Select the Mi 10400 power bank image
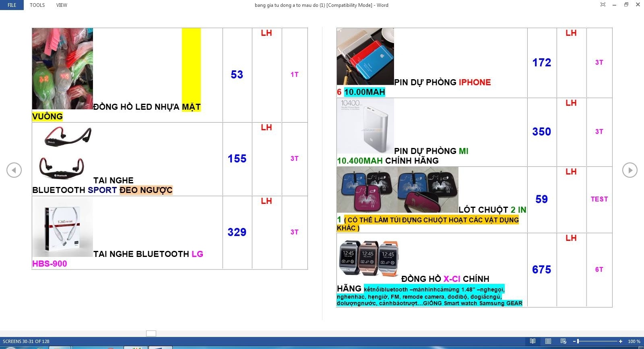The width and height of the screenshot is (644, 349). point(365,126)
